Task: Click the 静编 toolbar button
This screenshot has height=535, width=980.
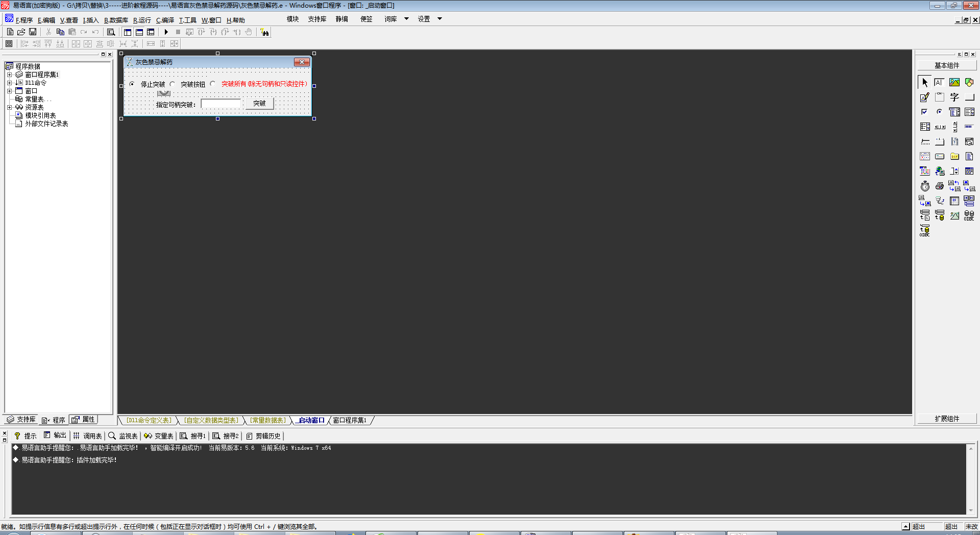Action: coord(342,19)
